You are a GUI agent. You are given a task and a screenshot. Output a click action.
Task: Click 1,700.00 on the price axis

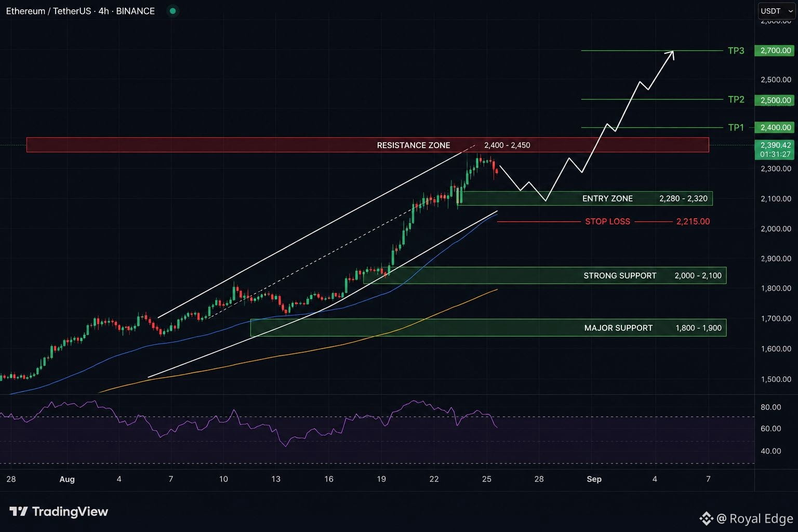(776, 318)
